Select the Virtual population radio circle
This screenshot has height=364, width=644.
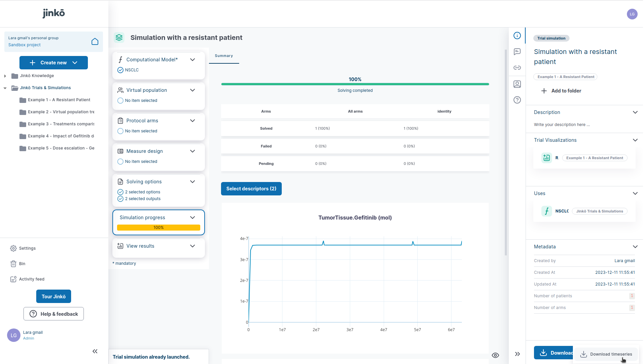tap(120, 101)
